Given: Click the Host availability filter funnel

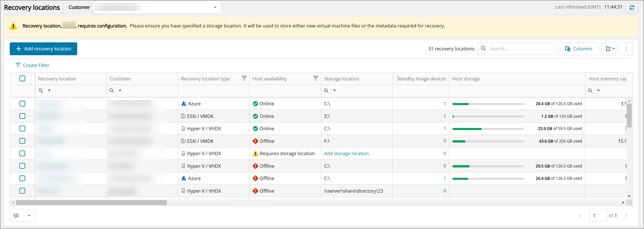Looking at the screenshot, I should pyautogui.click(x=316, y=78).
